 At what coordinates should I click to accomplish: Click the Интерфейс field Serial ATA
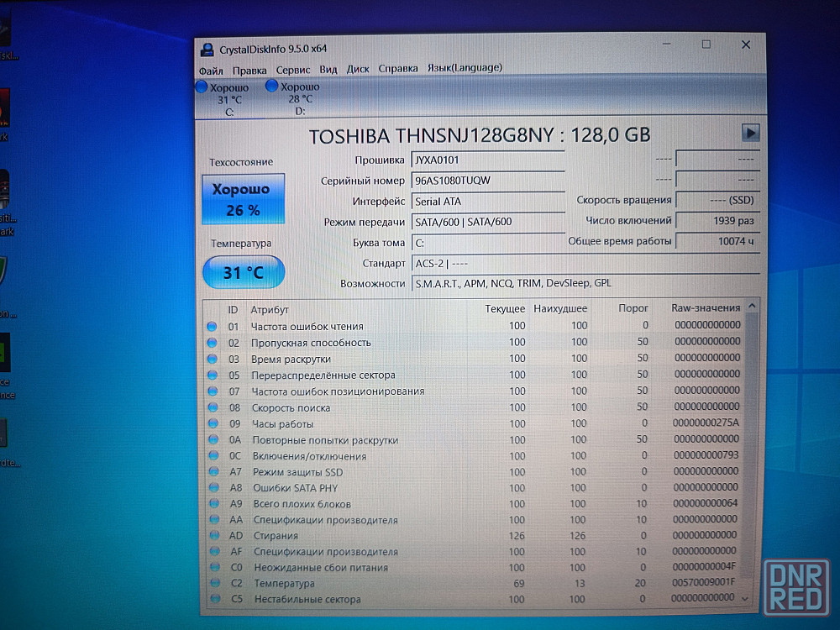488,202
